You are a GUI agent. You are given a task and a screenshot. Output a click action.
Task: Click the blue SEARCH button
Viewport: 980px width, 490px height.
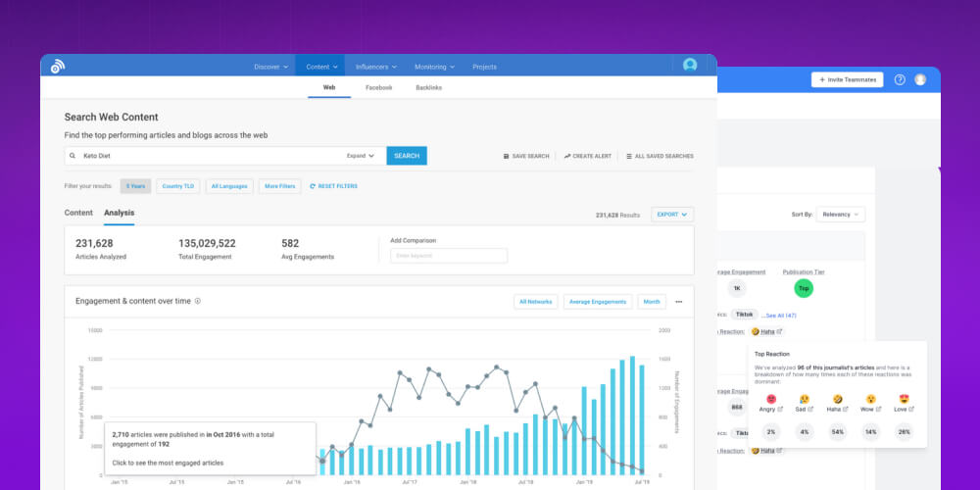click(407, 156)
